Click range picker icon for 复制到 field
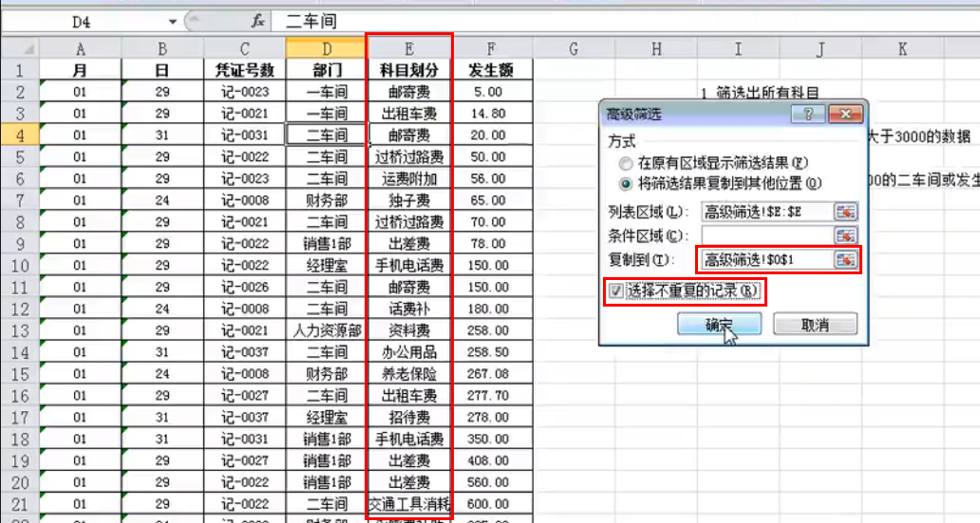 [844, 259]
